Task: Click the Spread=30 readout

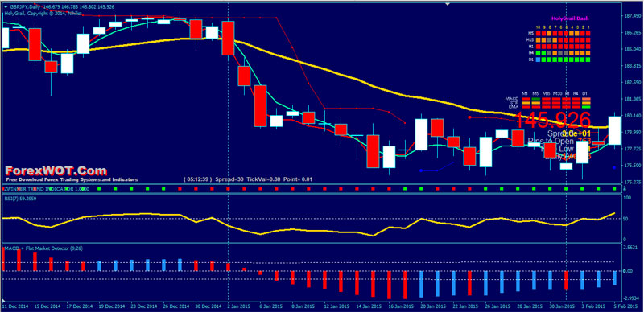Action: 230,179
